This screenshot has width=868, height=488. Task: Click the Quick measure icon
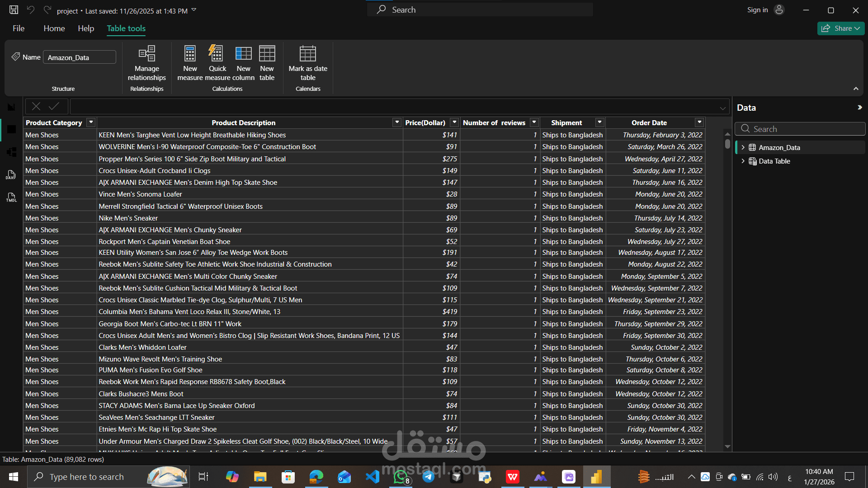click(x=217, y=54)
